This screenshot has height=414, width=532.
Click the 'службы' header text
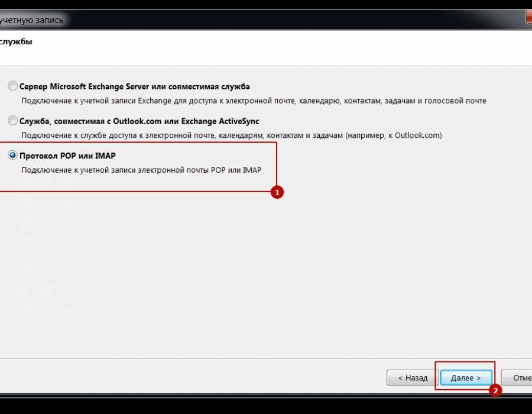click(16, 42)
